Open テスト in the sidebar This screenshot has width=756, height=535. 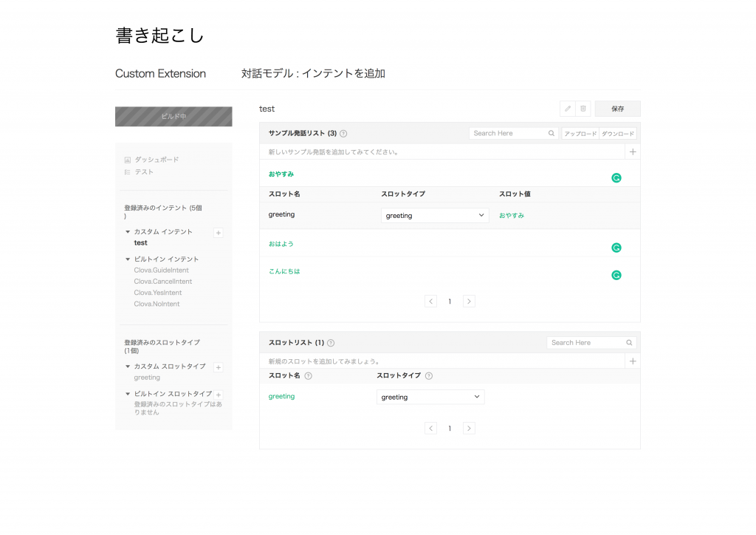[144, 171]
